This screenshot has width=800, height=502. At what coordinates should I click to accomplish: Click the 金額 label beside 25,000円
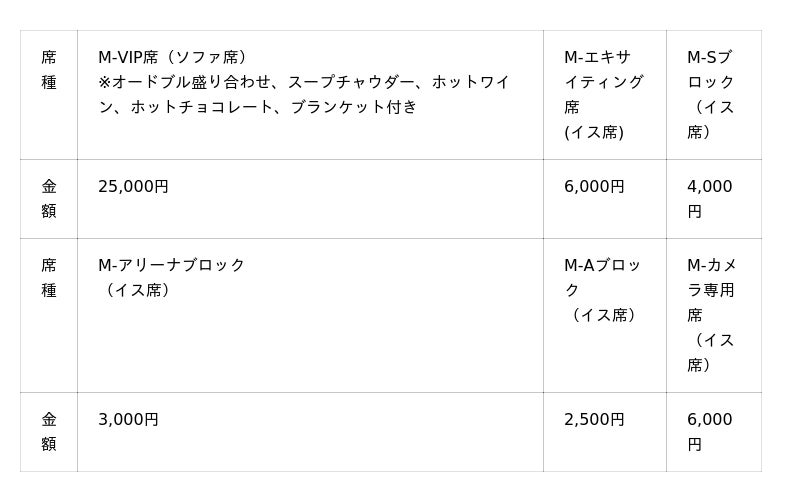[49, 198]
